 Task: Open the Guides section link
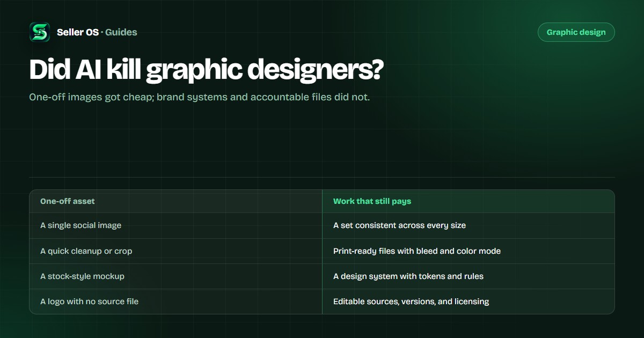point(121,32)
